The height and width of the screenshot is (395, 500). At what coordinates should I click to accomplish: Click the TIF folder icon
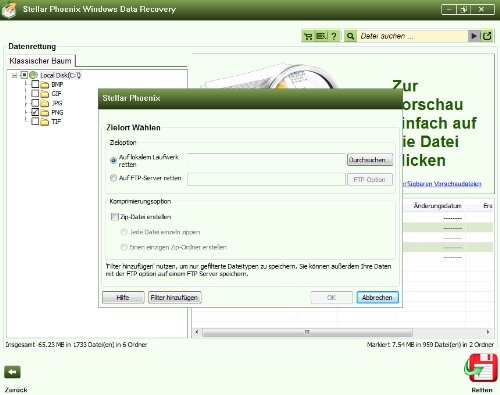45,122
